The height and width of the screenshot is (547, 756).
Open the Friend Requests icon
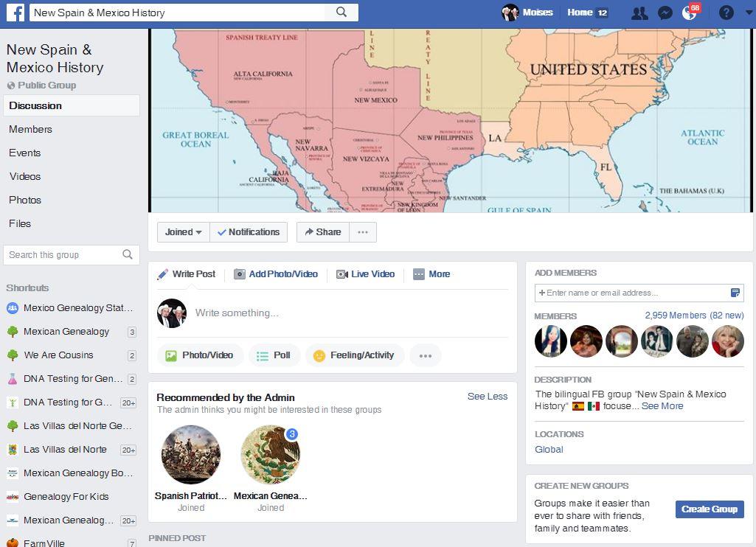[x=639, y=13]
